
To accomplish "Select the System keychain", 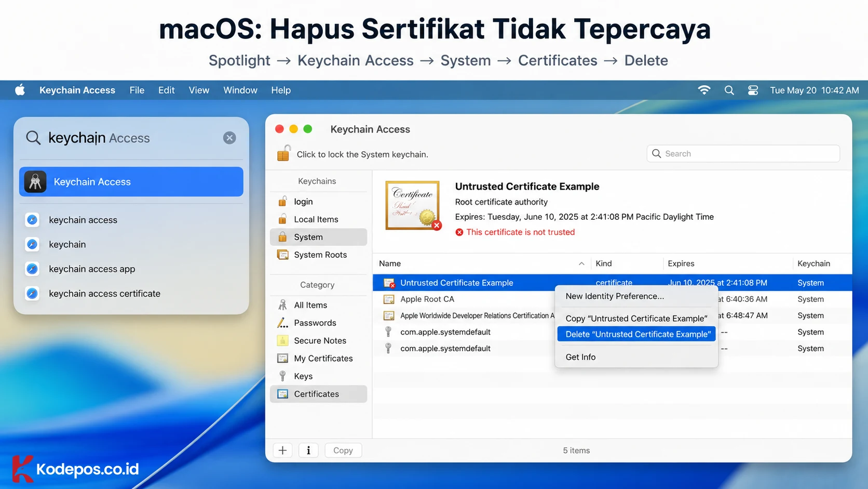I will (x=318, y=237).
